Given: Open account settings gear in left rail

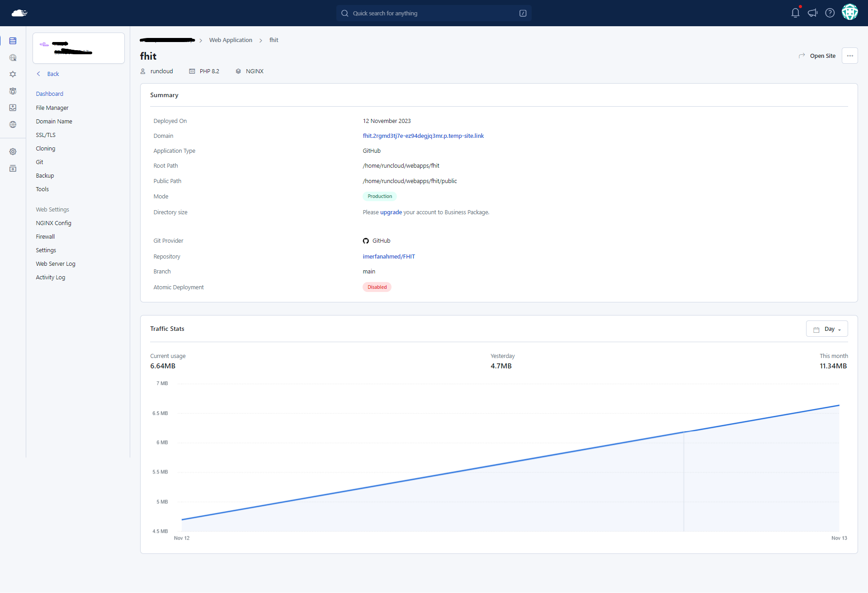Looking at the screenshot, I should [13, 152].
